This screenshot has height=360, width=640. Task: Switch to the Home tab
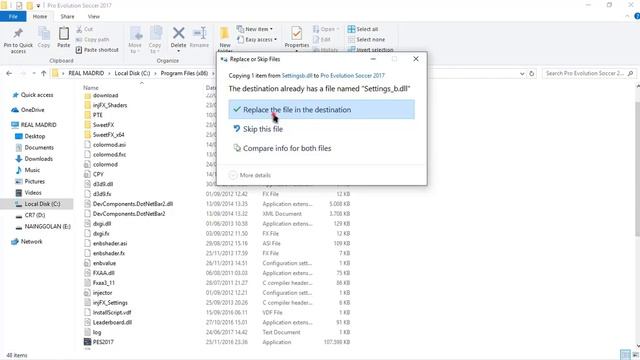click(x=40, y=16)
